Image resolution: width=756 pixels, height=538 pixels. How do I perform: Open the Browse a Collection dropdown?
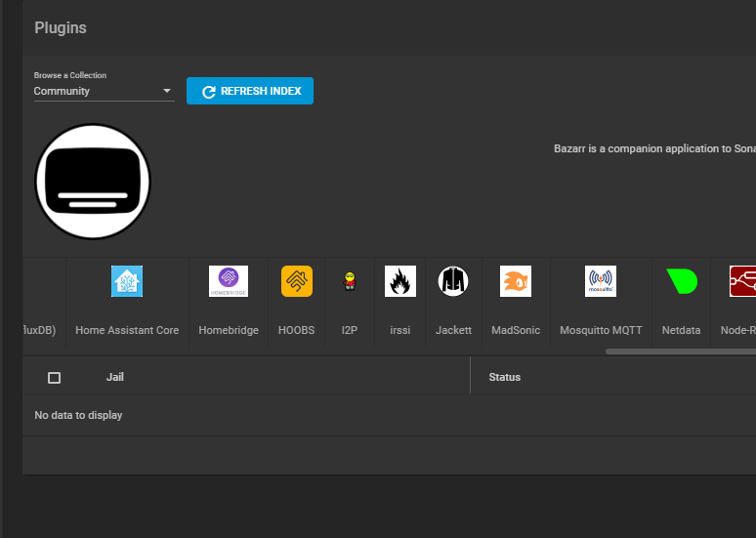point(104,91)
